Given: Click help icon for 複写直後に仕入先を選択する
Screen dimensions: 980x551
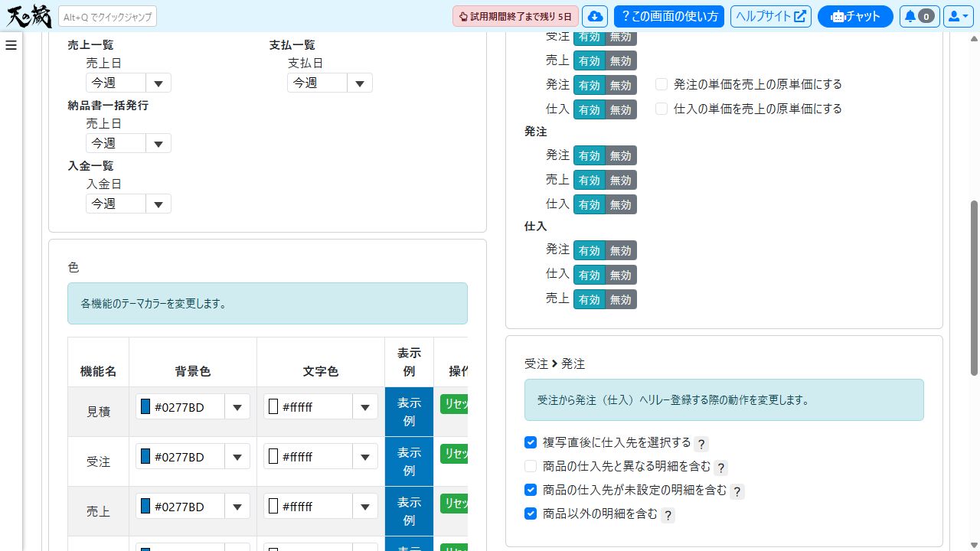Looking at the screenshot, I should pos(701,444).
